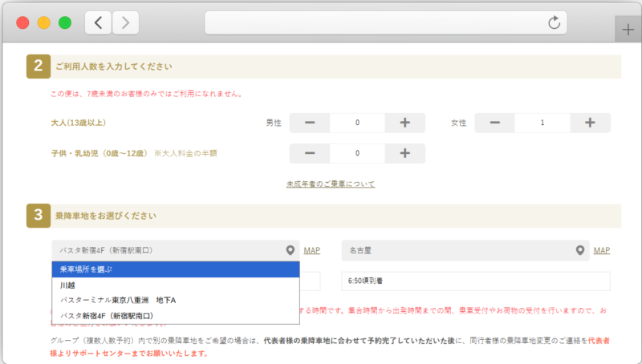Click the 6:50頃到着 arrival time field
The image size is (642, 364).
pyautogui.click(x=476, y=281)
